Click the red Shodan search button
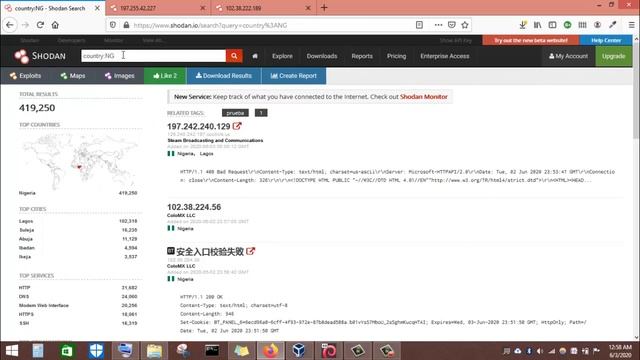Image resolution: width=640 pixels, height=360 pixels. [234, 56]
